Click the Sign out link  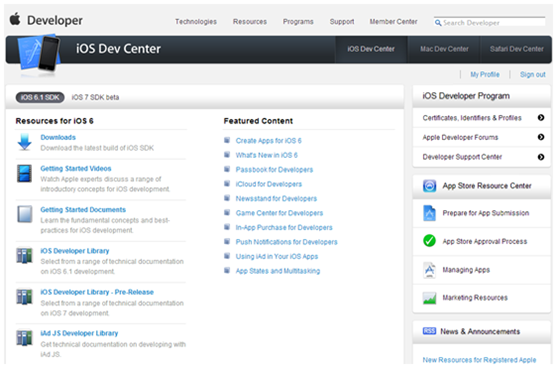tap(532, 75)
